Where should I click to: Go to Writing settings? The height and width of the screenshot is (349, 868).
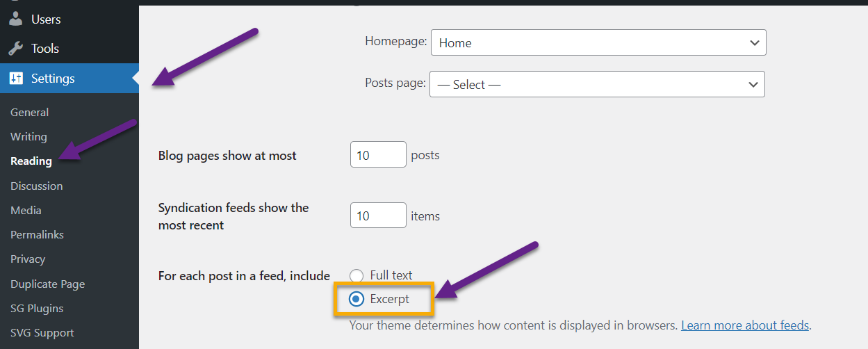pyautogui.click(x=28, y=136)
